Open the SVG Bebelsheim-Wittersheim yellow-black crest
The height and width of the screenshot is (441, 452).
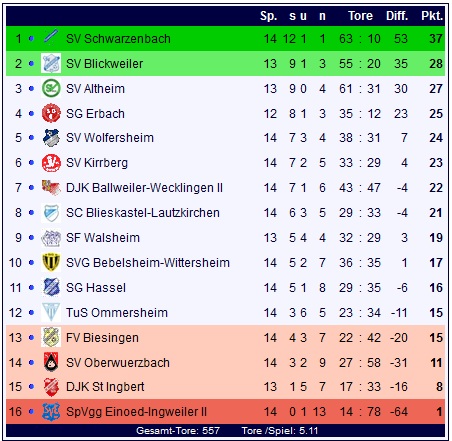pyautogui.click(x=51, y=263)
